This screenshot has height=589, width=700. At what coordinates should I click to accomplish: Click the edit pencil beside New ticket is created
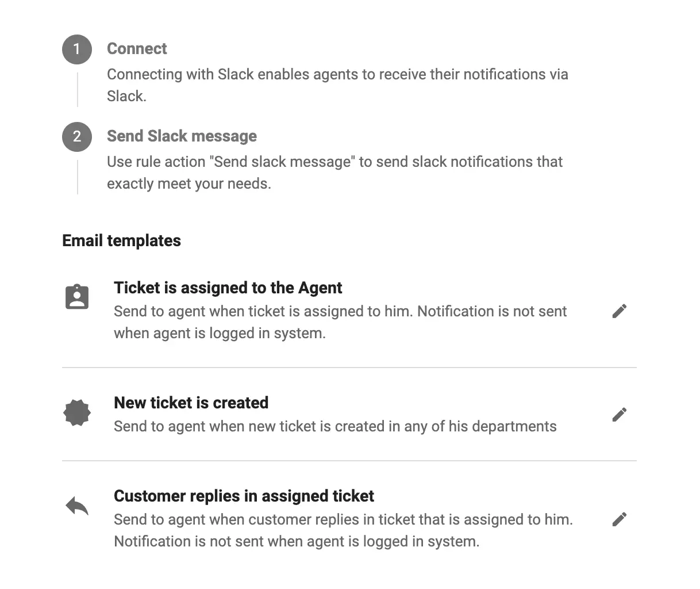(x=620, y=414)
